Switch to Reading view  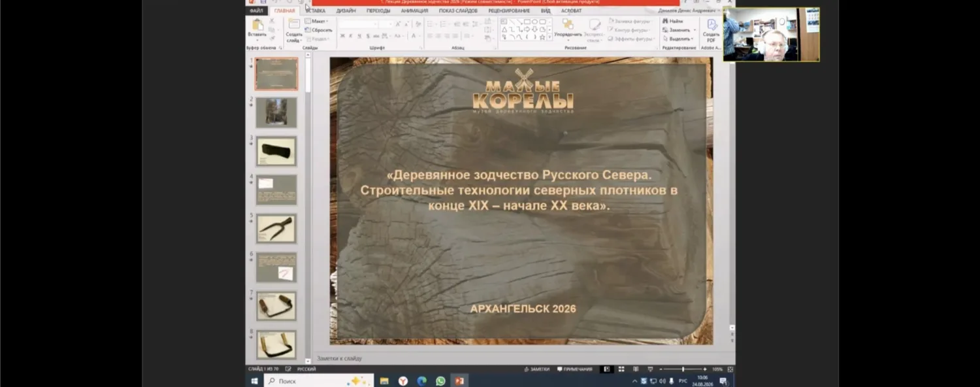[636, 369]
